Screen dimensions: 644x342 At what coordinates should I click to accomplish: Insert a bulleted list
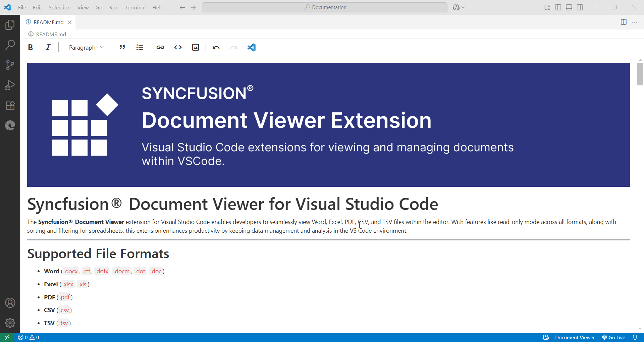[140, 47]
